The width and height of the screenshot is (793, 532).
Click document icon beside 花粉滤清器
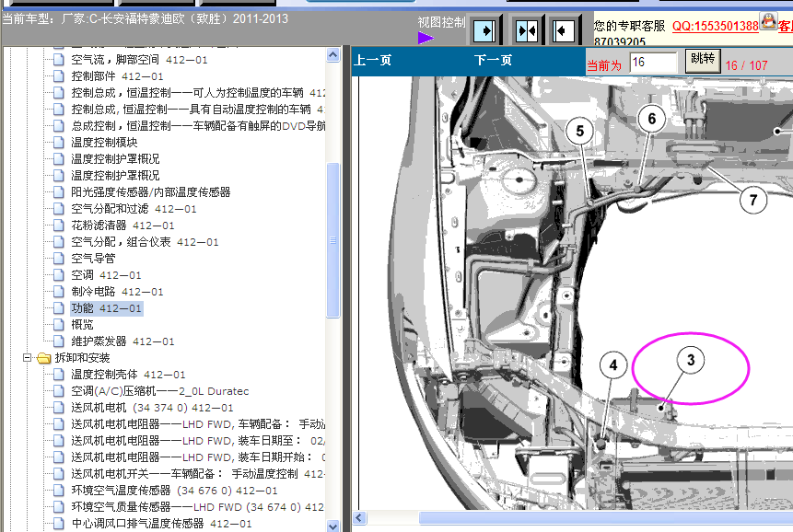pos(59,226)
